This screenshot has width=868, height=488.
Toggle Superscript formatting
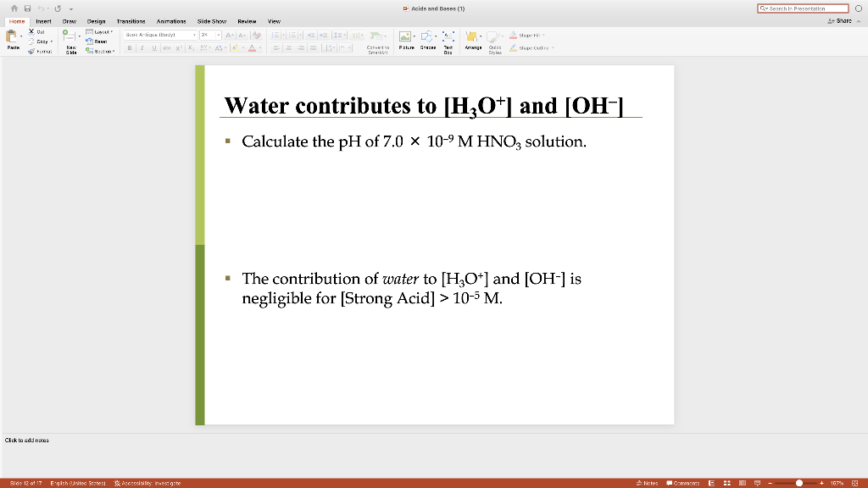(x=178, y=48)
